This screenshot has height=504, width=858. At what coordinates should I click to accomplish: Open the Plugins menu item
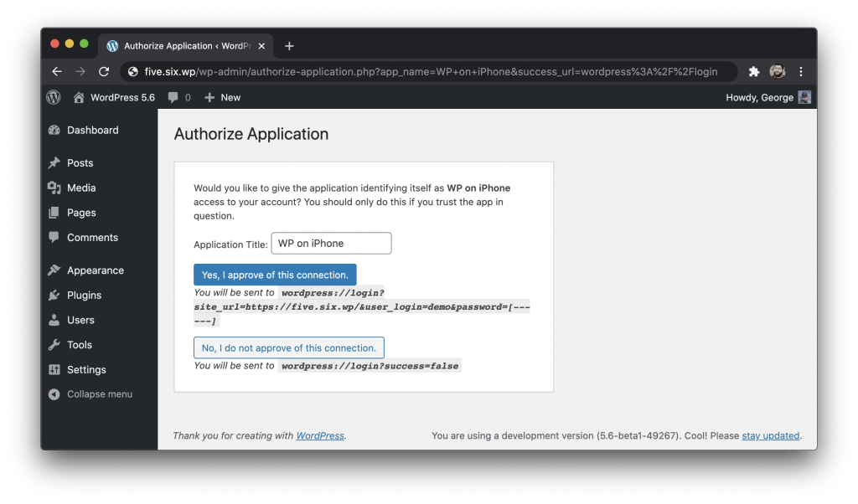click(85, 296)
